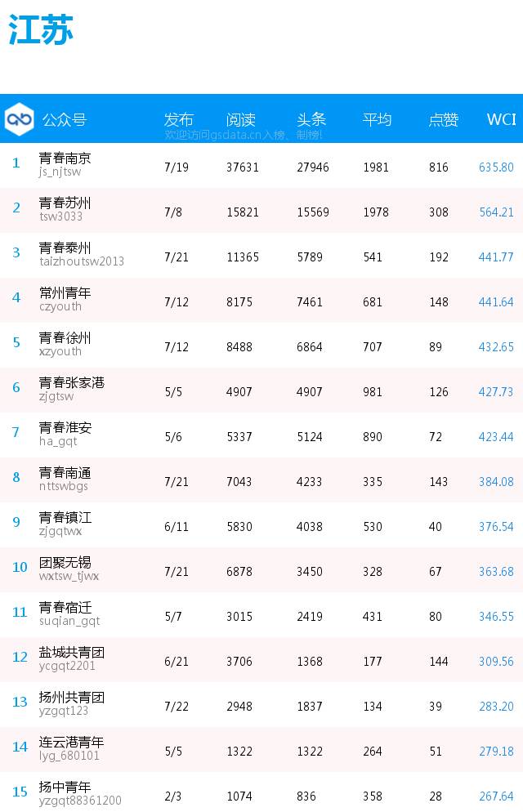This screenshot has height=812, width=523.
Task: Click the 点赞 column header
Action: tap(444, 119)
